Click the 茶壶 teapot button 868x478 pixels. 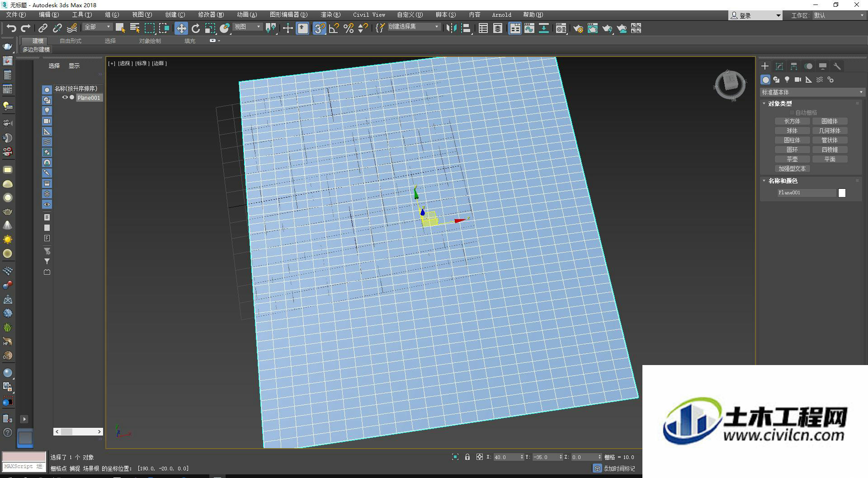pos(792,159)
